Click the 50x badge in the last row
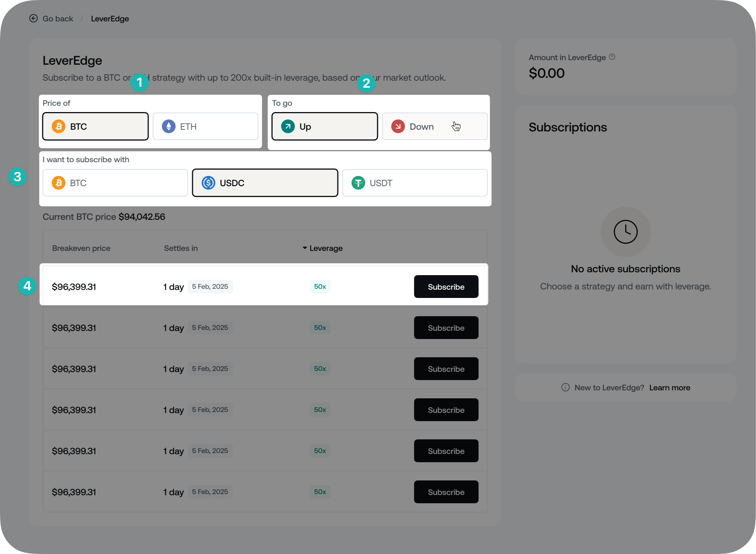This screenshot has height=554, width=756. click(x=320, y=492)
